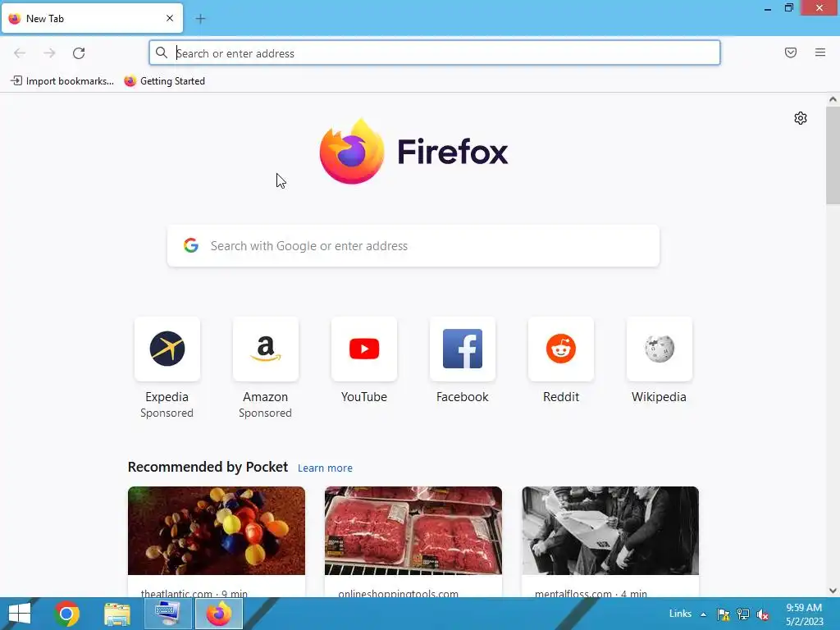Open Getting Started bookmark
Image resolution: width=840 pixels, height=630 pixels.
[x=164, y=81]
